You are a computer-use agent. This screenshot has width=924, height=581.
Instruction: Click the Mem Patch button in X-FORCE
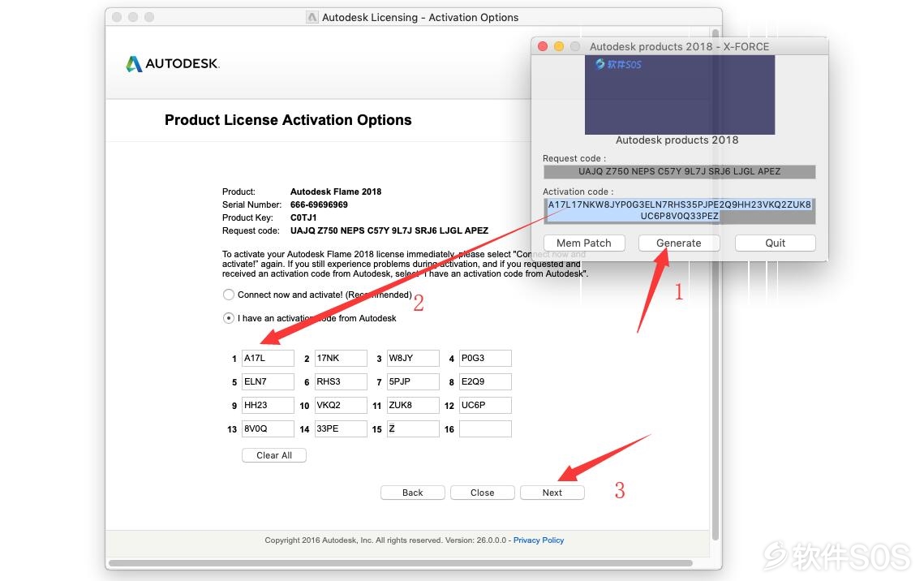[x=583, y=243]
